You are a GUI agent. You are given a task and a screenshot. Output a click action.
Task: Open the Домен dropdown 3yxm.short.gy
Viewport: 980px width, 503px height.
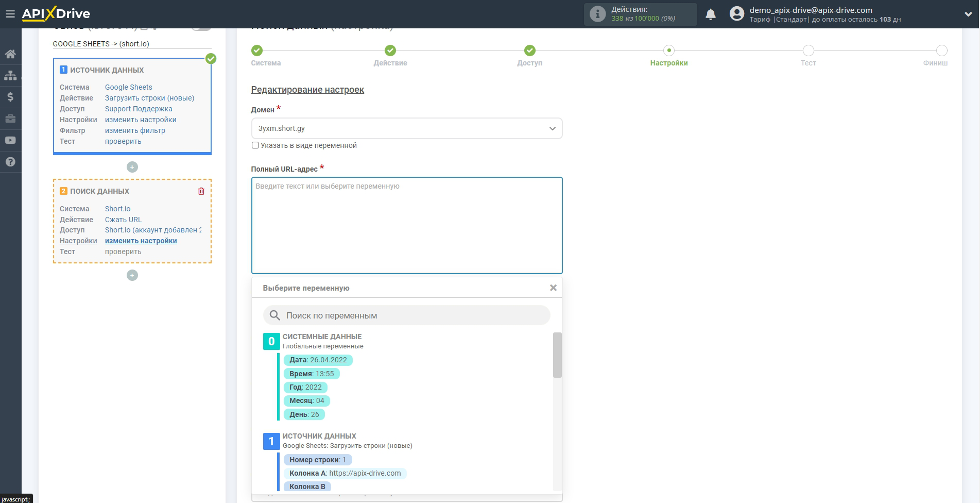click(407, 128)
